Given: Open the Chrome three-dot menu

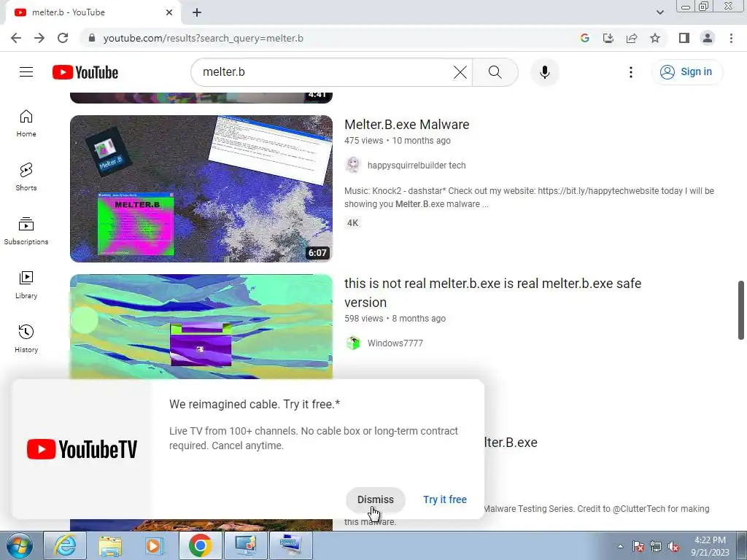Looking at the screenshot, I should pyautogui.click(x=731, y=38).
